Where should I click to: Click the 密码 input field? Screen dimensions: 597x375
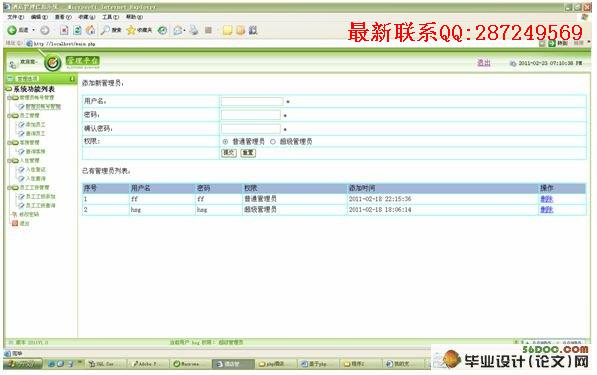click(251, 115)
